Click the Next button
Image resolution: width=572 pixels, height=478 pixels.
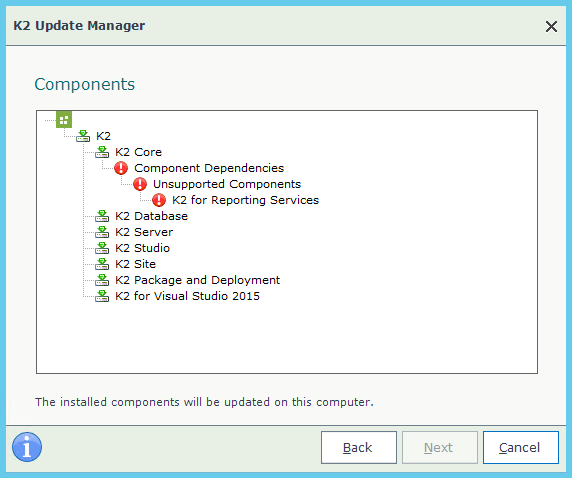coord(440,447)
